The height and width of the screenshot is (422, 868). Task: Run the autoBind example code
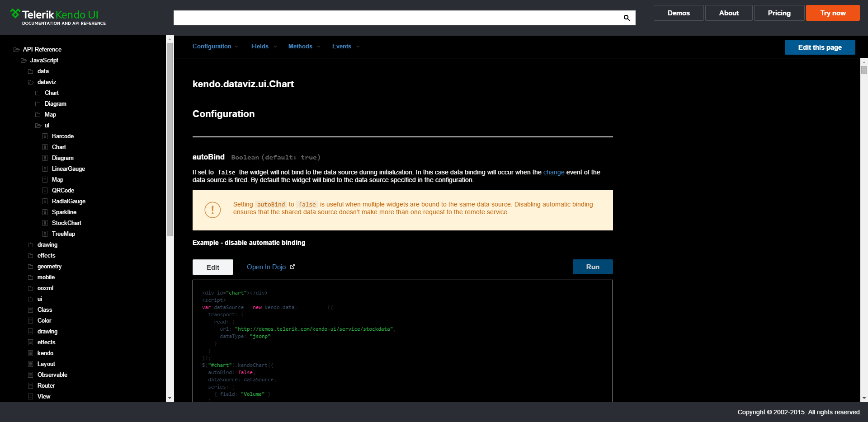tap(593, 267)
